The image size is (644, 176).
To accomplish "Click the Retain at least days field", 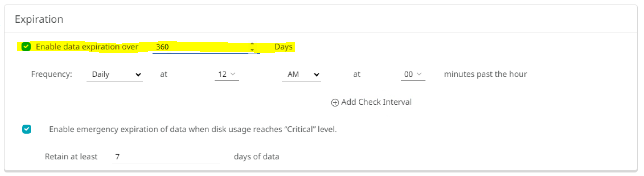I will click(166, 157).
